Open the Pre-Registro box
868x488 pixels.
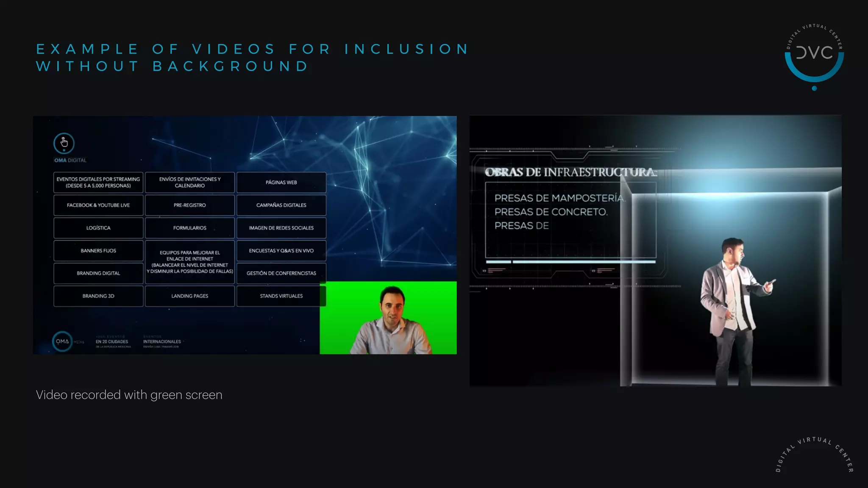(189, 205)
